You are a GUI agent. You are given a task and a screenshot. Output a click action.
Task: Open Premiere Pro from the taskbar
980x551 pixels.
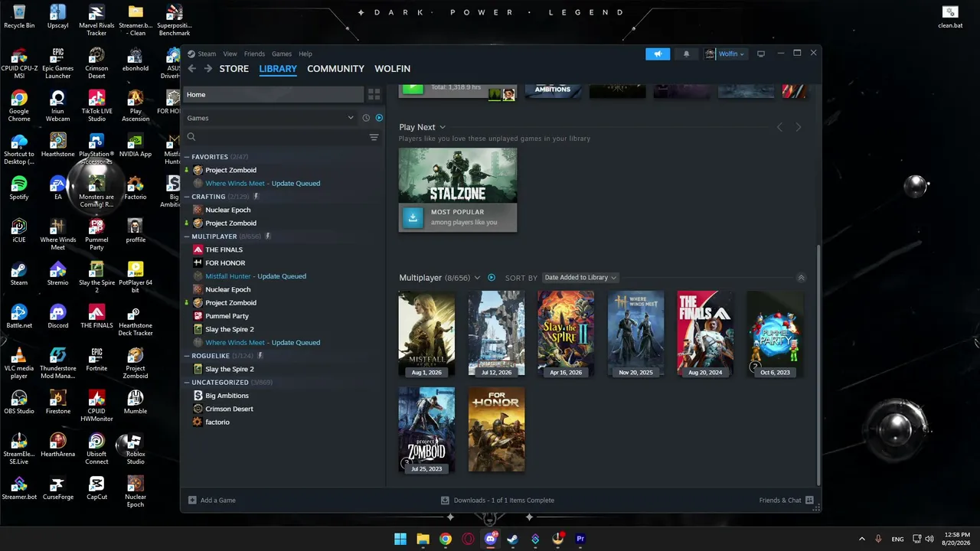580,539
